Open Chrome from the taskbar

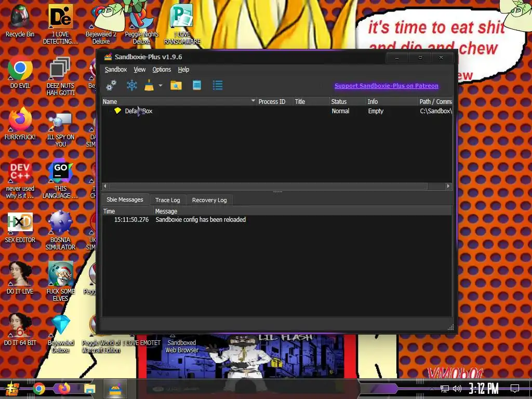[38, 389]
